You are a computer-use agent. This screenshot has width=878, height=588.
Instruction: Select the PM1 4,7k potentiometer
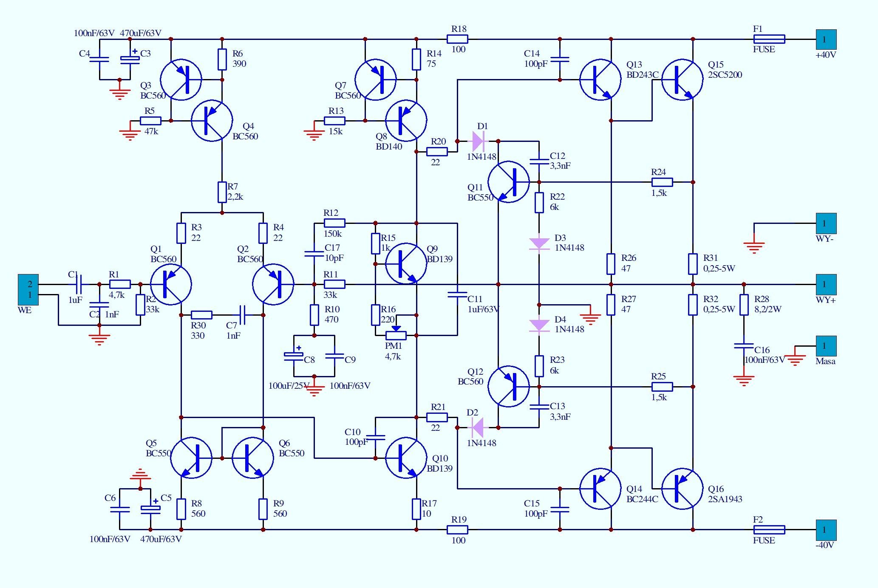coord(396,335)
